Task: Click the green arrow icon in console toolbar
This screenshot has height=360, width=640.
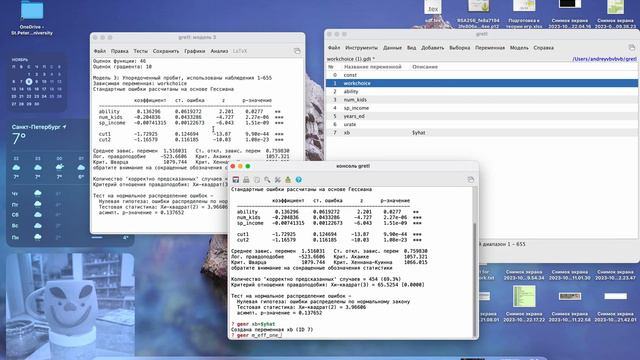Action: pos(288,180)
